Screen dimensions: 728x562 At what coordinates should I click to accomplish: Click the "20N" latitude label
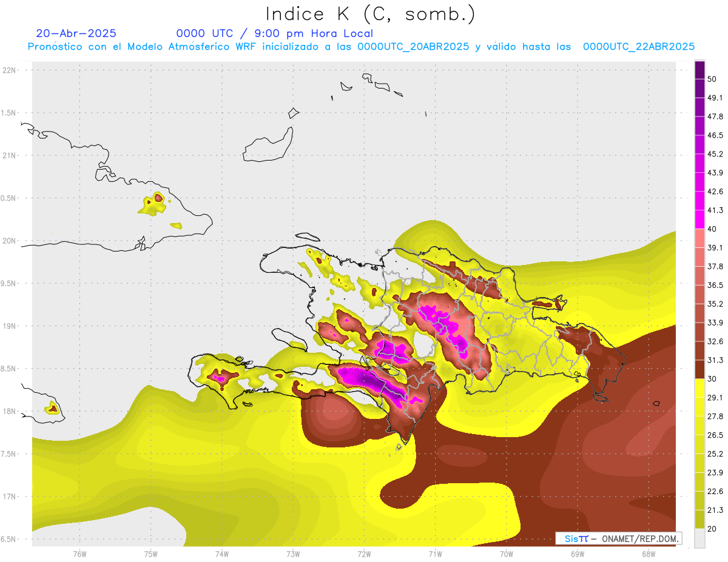click(10, 241)
